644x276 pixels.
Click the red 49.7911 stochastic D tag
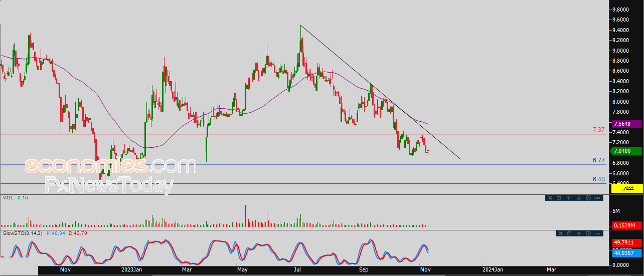pyautogui.click(x=626, y=243)
